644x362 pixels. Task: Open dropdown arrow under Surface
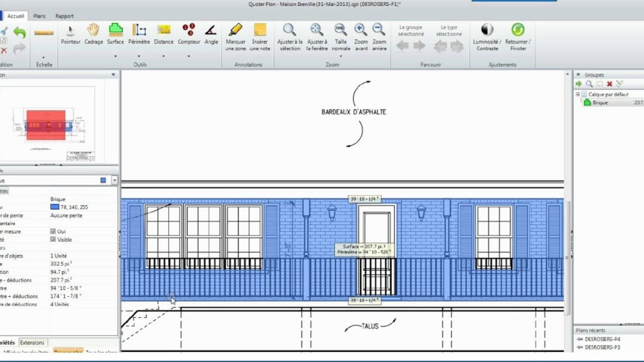pos(115,56)
